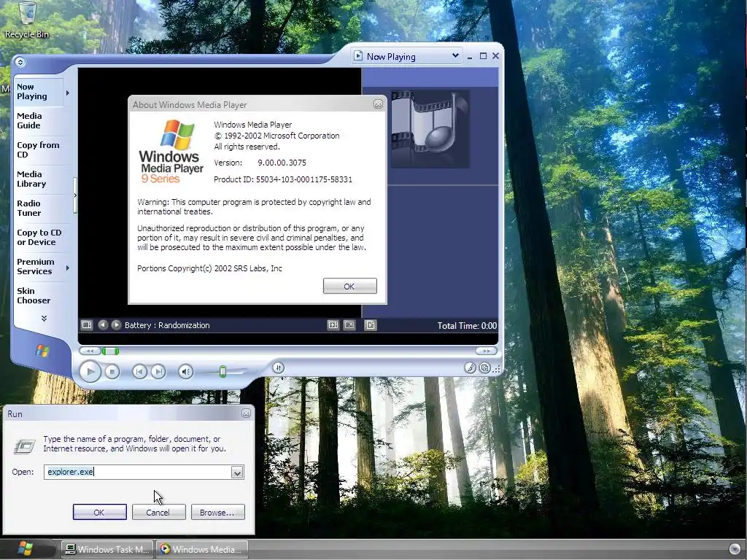
Task: Click the rewind button on seek bar
Action: click(90, 351)
